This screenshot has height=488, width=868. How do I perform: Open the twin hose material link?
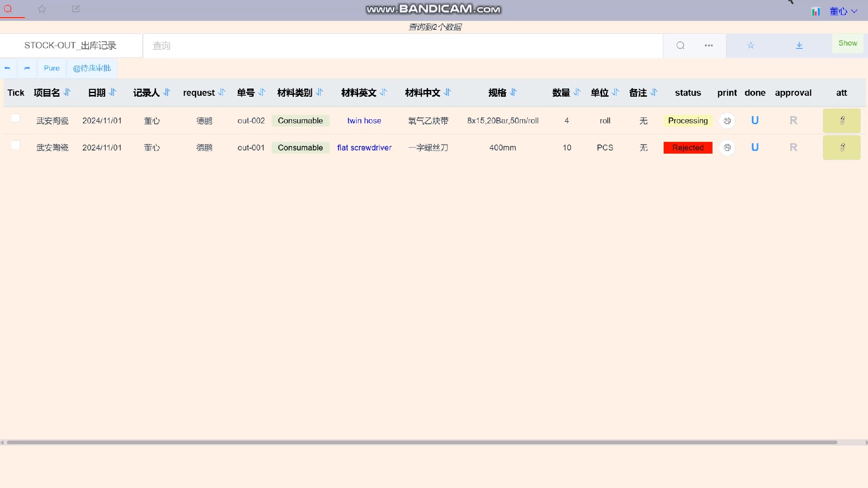click(x=364, y=121)
